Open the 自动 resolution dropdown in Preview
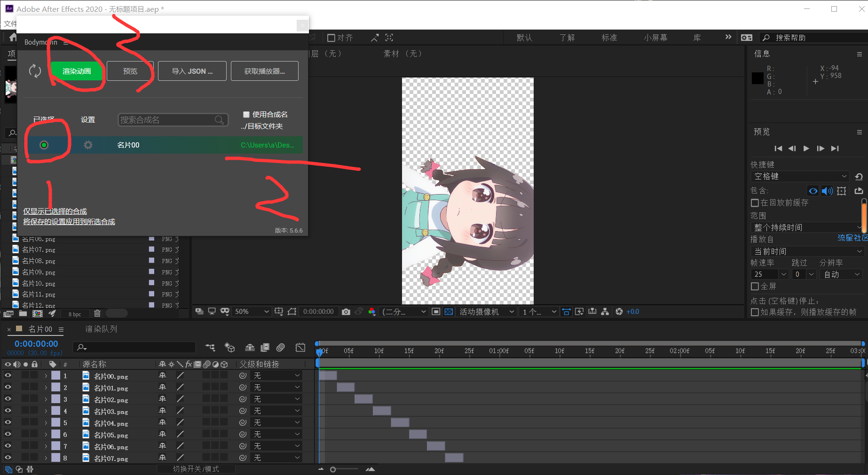The height and width of the screenshot is (475, 868). [x=841, y=274]
